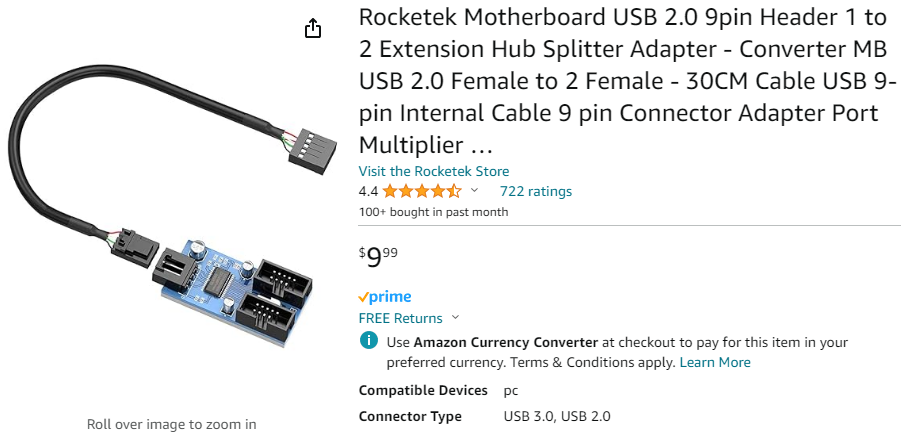Click the Connector Type label

click(x=410, y=417)
